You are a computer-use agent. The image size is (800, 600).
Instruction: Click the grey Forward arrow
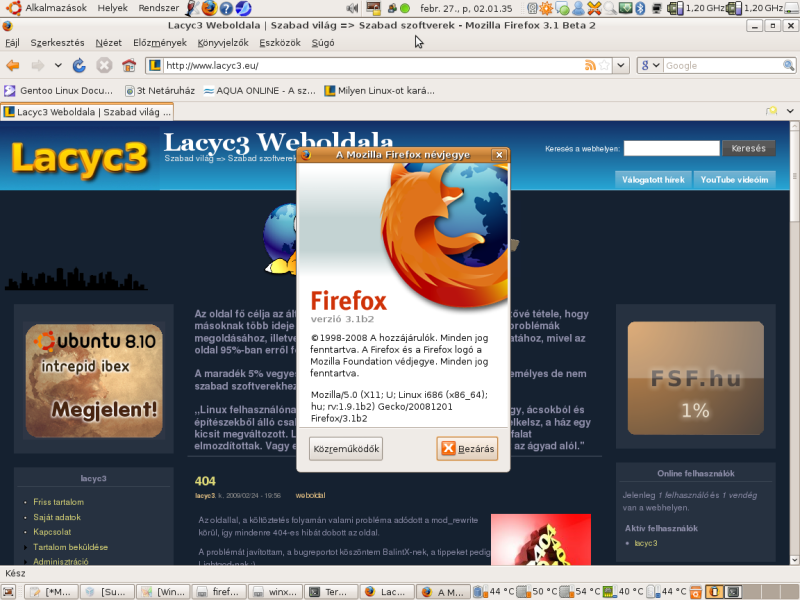point(38,65)
